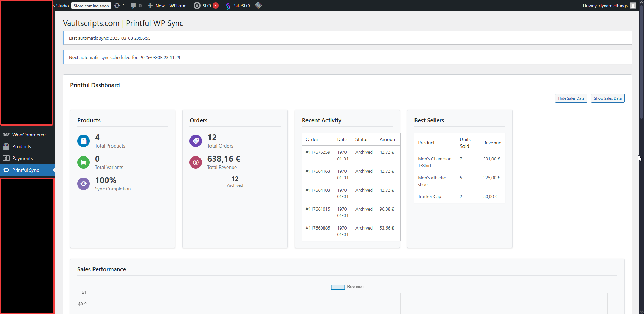Click the green cart Total Variants icon

[84, 162]
